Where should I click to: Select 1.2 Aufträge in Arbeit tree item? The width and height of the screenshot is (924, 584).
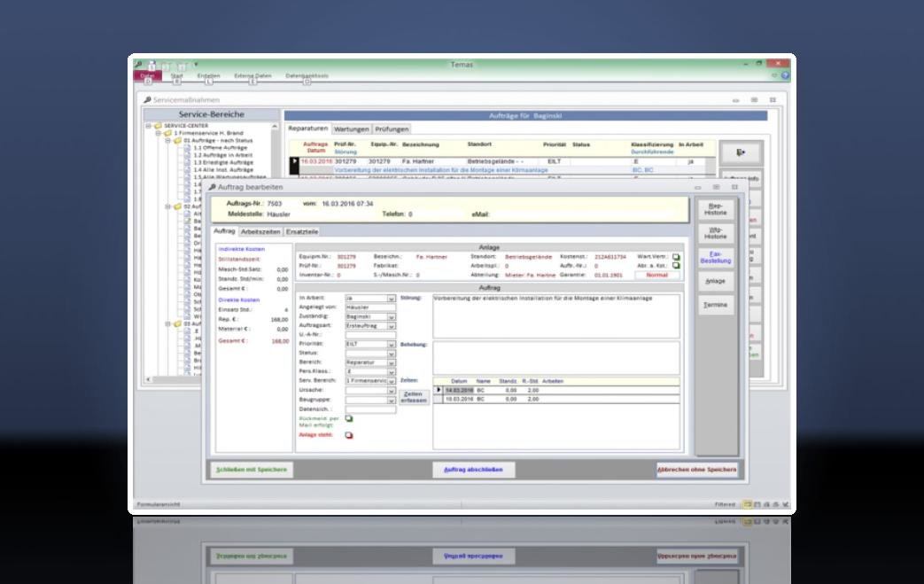[x=222, y=155]
